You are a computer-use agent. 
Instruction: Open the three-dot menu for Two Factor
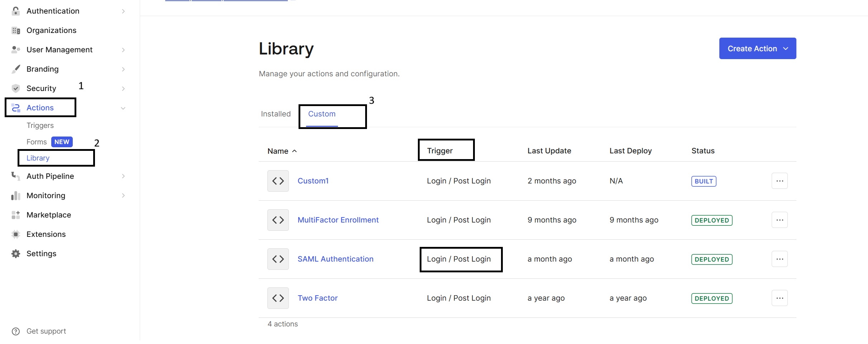(779, 298)
